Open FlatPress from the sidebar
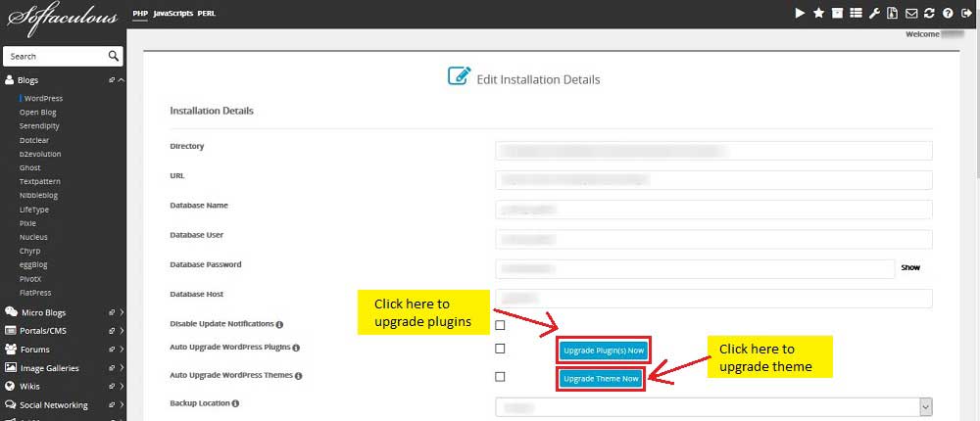Viewport: 980px width, 421px height. 35,293
